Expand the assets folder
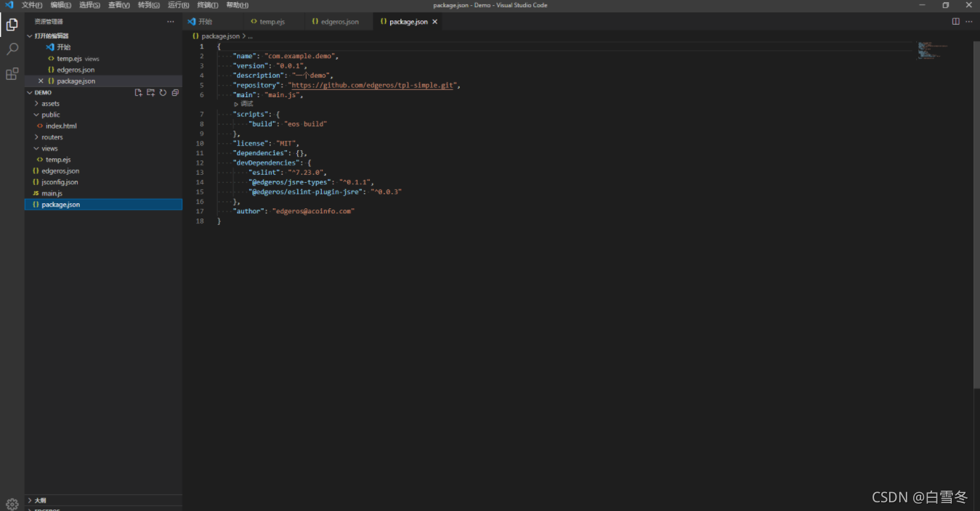 (103, 104)
